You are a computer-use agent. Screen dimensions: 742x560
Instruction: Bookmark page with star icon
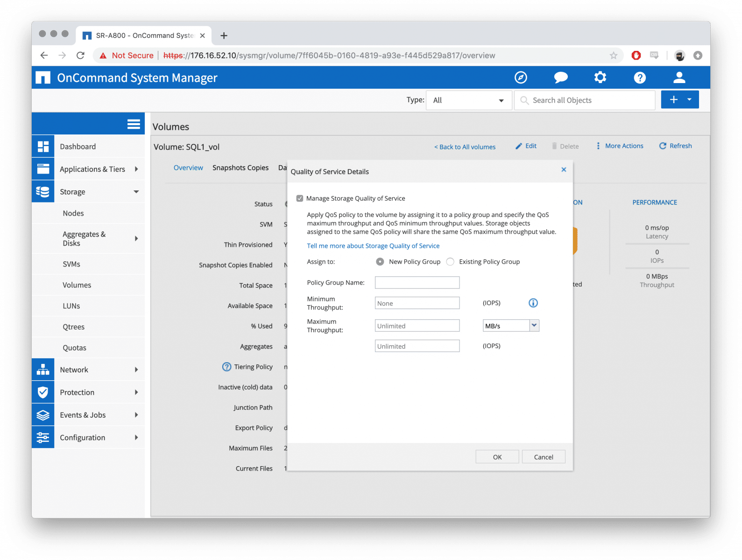pos(614,56)
